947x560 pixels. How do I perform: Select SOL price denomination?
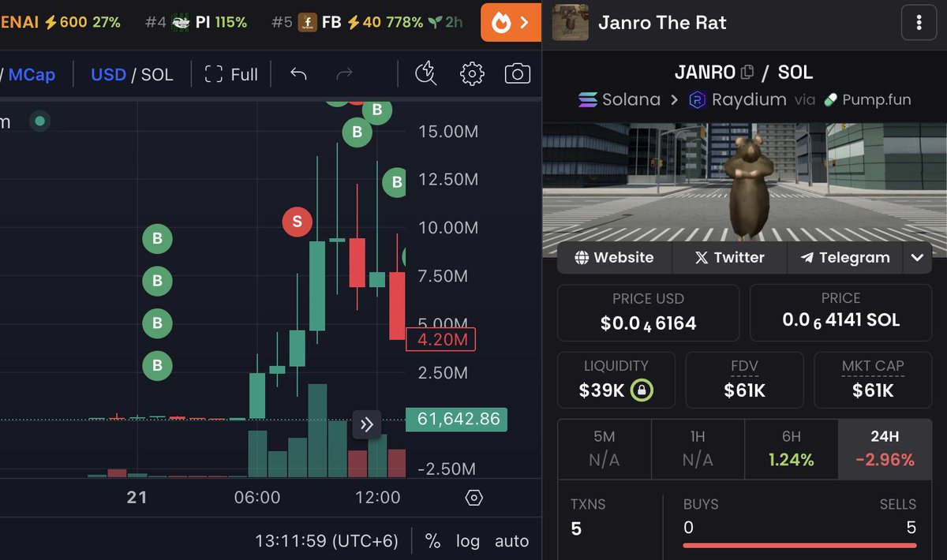click(x=157, y=74)
